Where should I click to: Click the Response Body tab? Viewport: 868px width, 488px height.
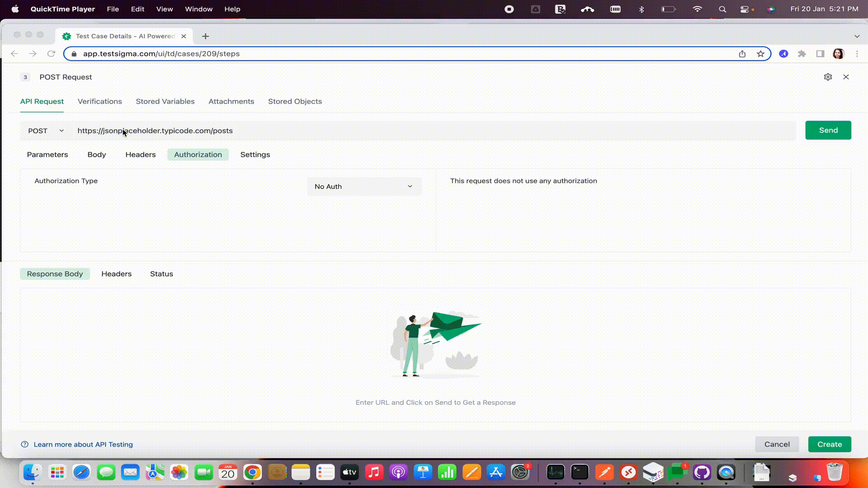[x=55, y=273]
